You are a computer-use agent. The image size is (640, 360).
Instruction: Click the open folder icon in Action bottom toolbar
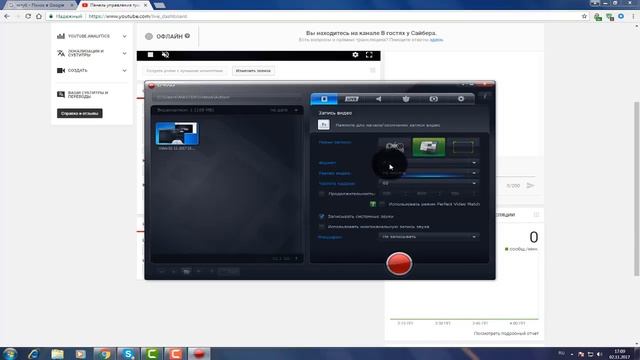[x=186, y=271]
